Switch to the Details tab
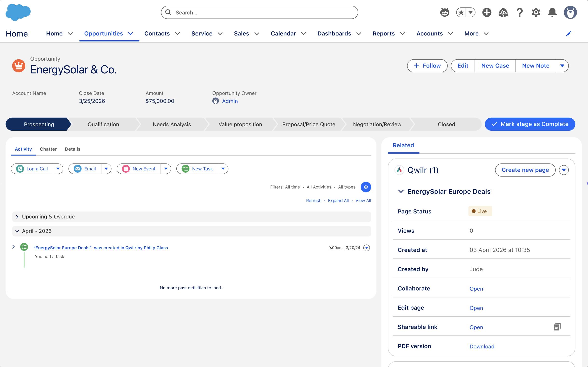 pos(73,149)
